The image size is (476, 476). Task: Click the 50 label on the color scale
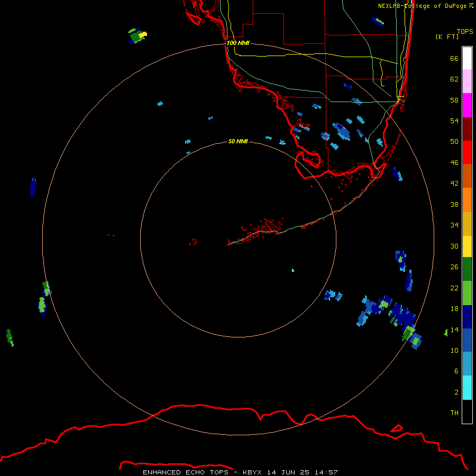[454, 142]
